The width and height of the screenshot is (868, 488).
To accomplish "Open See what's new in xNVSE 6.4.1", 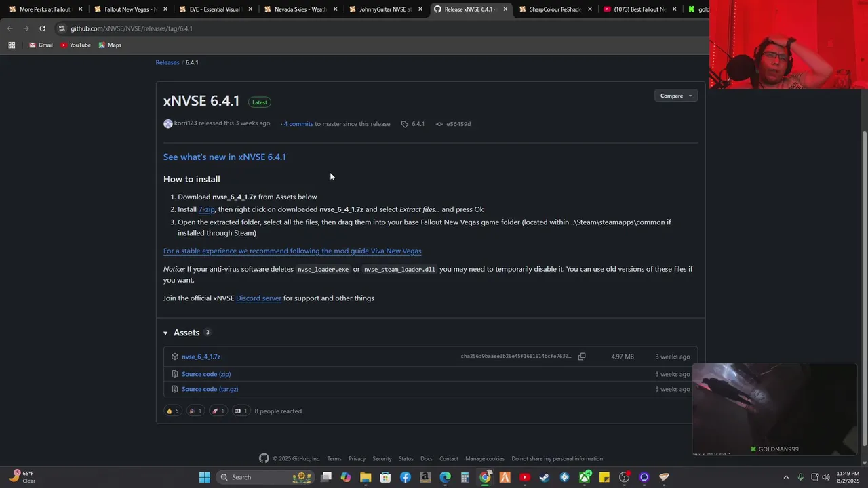I will click(x=224, y=157).
